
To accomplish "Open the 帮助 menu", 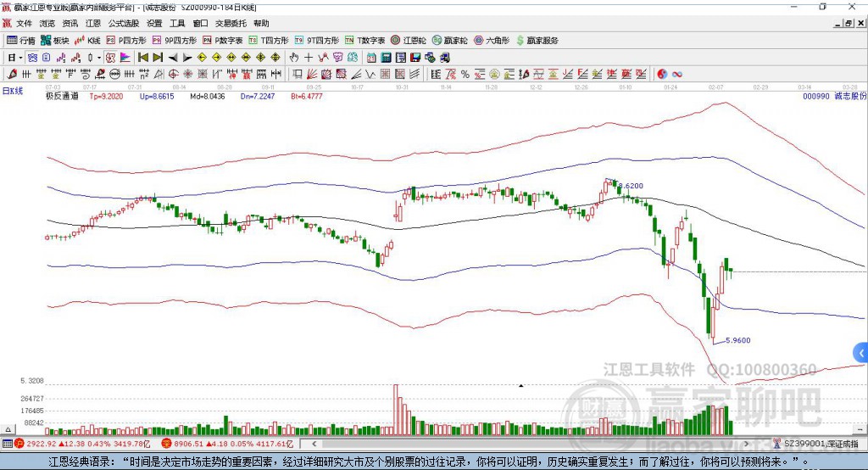I will click(x=261, y=23).
